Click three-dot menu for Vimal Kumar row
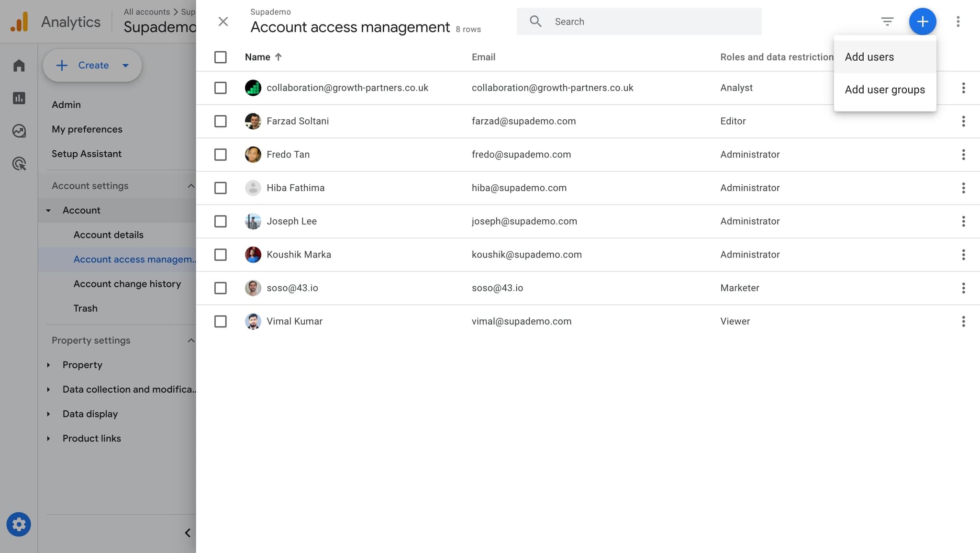This screenshot has width=980, height=553. click(963, 321)
